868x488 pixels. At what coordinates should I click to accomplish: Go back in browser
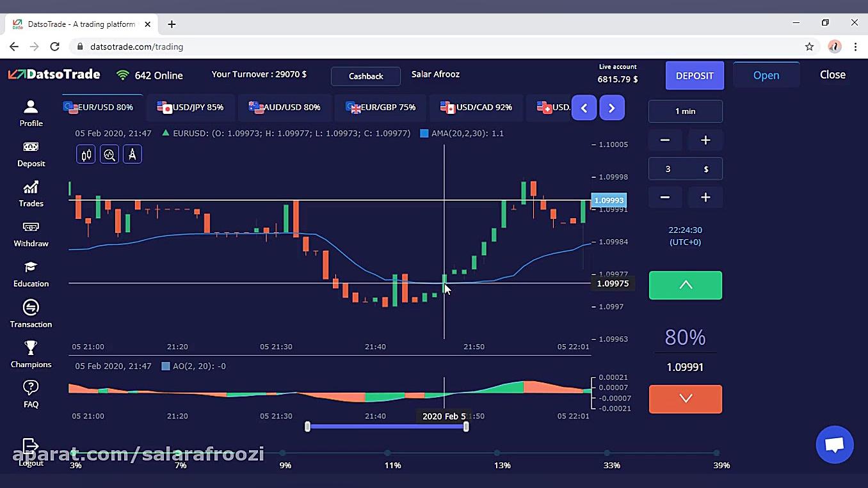click(x=14, y=47)
